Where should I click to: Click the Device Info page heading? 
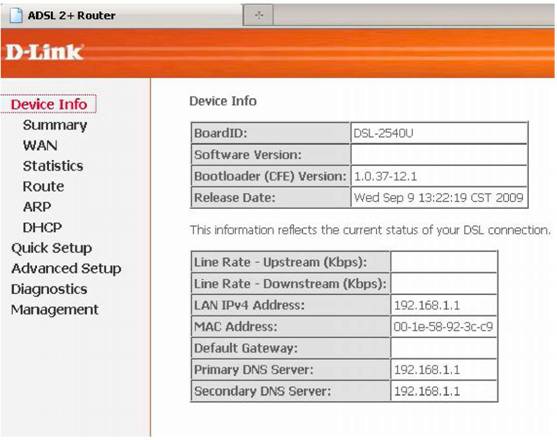click(x=223, y=101)
